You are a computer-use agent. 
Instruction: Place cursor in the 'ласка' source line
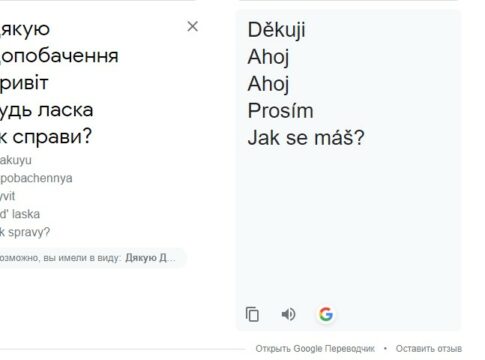click(46, 110)
